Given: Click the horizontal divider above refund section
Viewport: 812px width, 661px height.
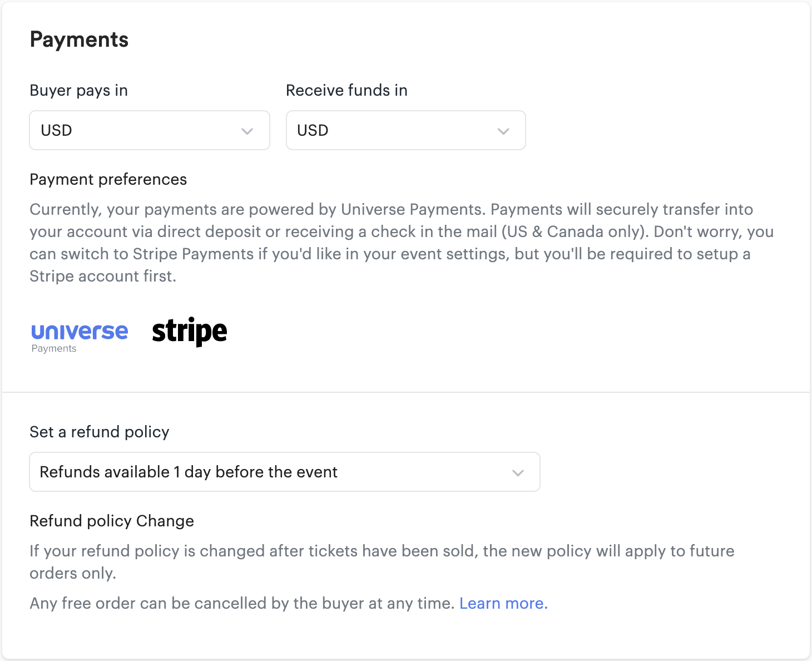Looking at the screenshot, I should [x=406, y=392].
